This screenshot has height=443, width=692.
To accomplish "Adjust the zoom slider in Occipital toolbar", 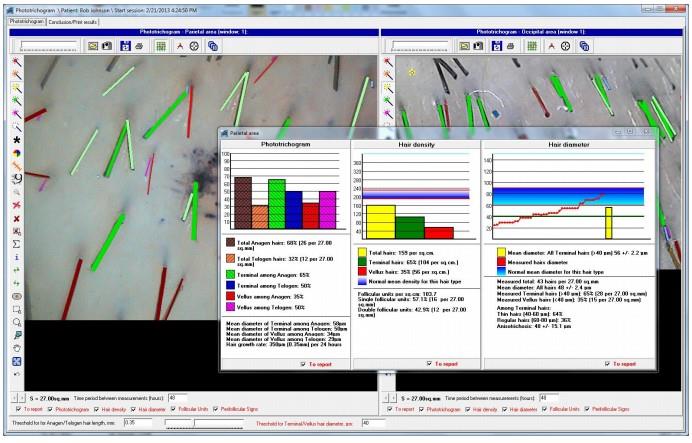I will 420,46.
